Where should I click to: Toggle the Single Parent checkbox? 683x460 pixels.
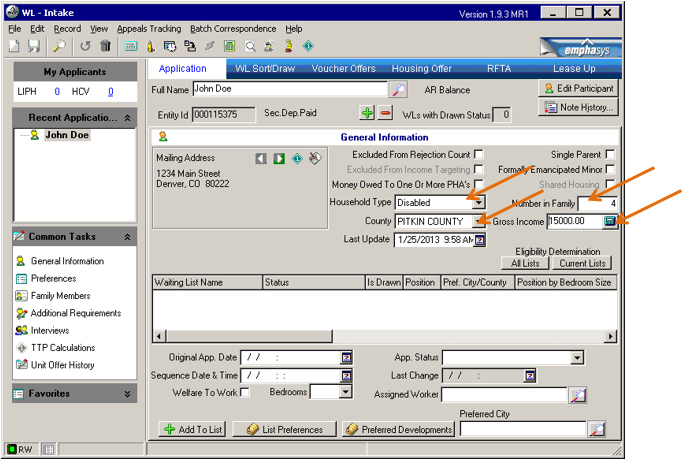coord(610,155)
